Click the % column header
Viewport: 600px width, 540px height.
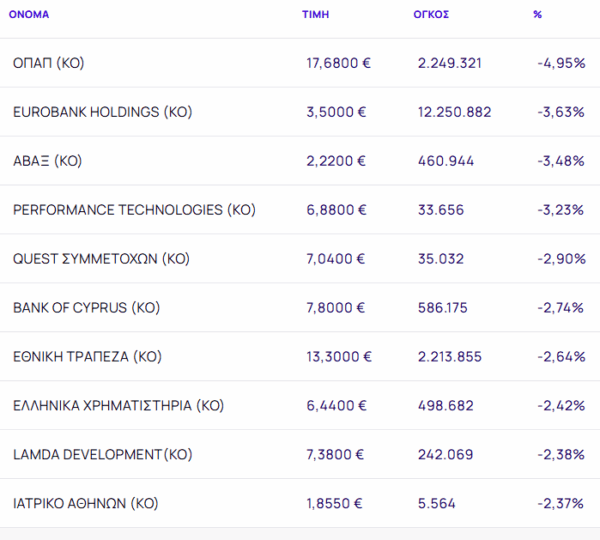coord(538,15)
